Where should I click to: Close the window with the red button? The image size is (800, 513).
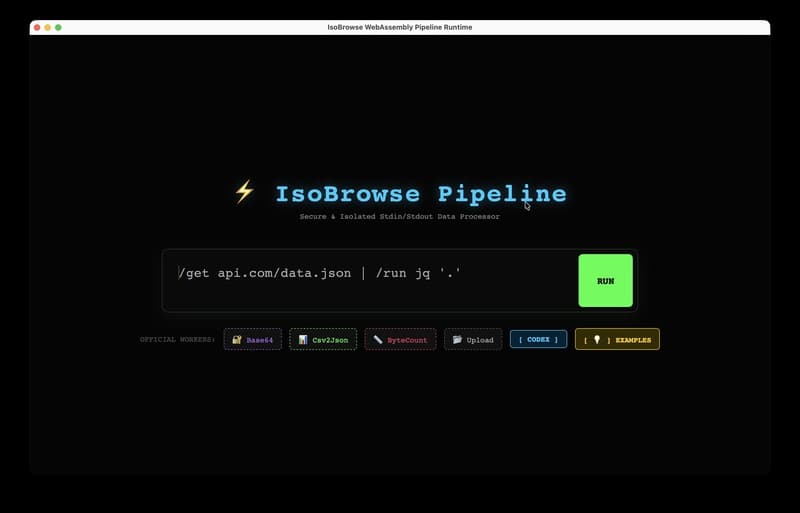(37, 28)
